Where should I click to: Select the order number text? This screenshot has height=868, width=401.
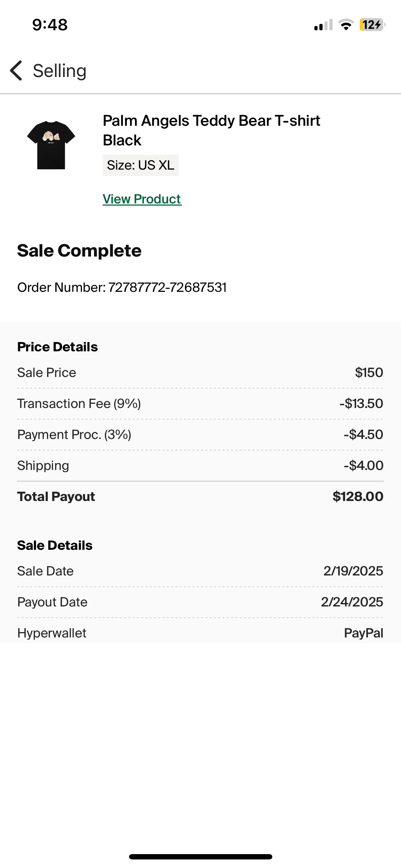pos(122,287)
